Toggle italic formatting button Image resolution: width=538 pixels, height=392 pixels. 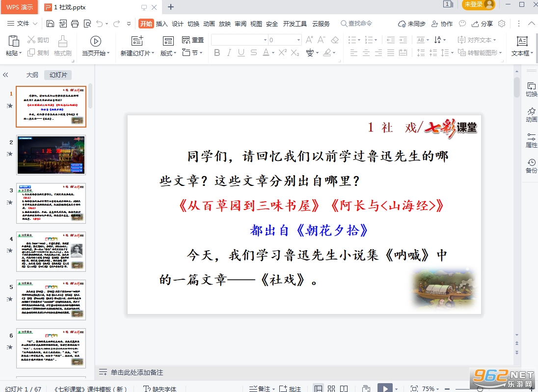(x=229, y=52)
